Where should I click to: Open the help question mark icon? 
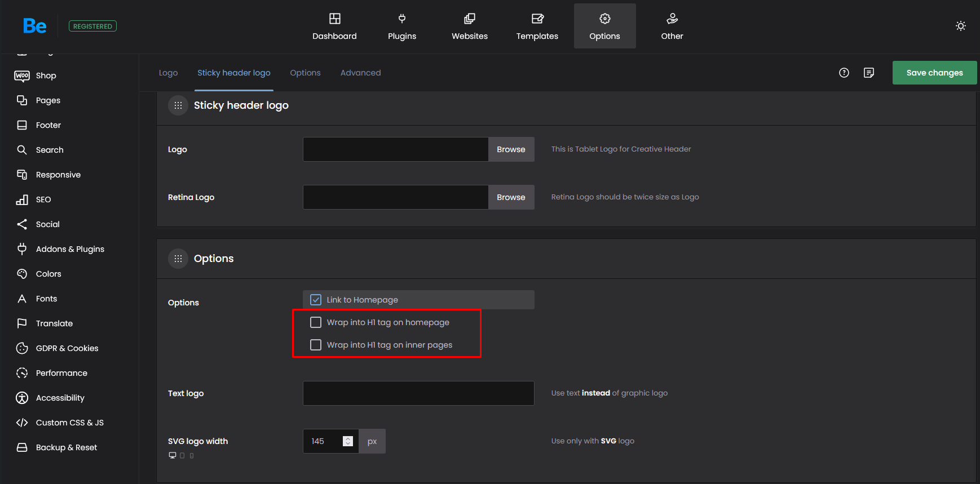(844, 73)
